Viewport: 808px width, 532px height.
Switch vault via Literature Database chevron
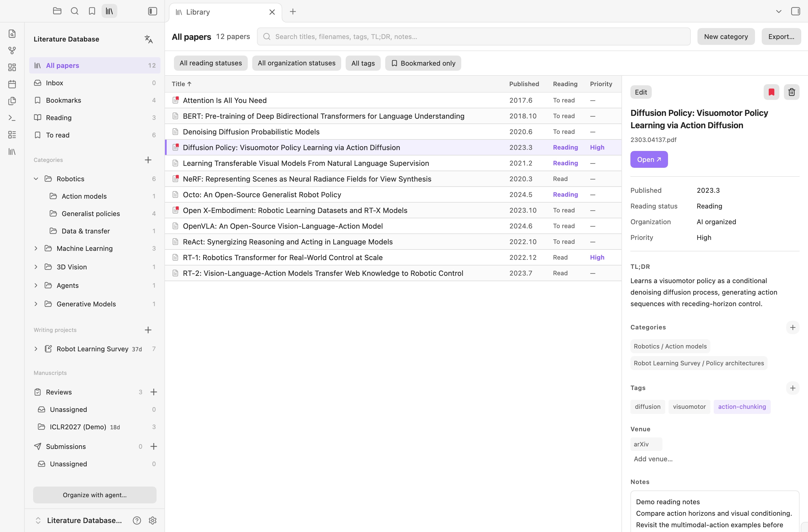(38, 520)
